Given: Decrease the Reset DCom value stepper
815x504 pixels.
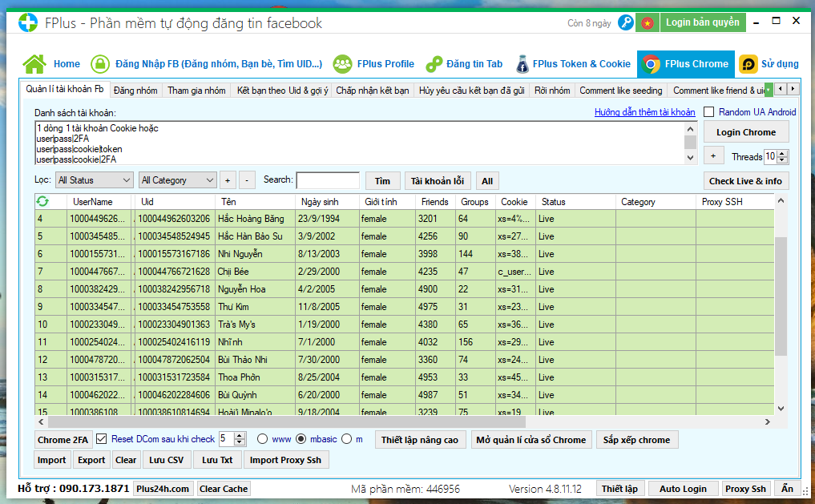Looking at the screenshot, I should (240, 442).
